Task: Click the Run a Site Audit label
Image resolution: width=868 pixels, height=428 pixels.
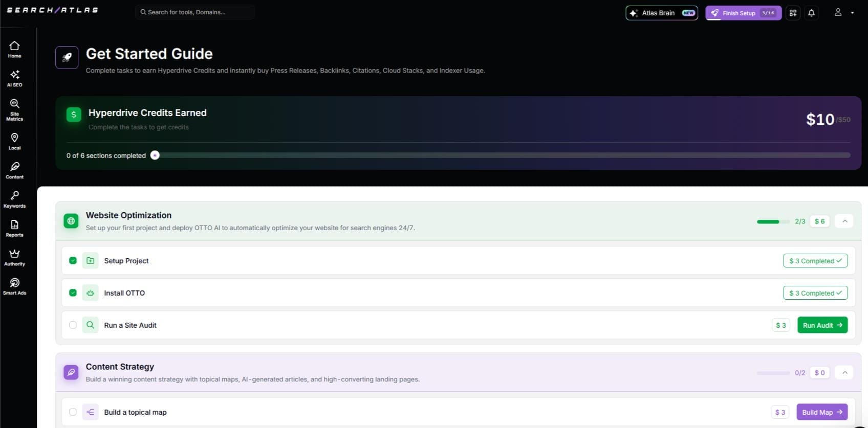Action: (130, 325)
